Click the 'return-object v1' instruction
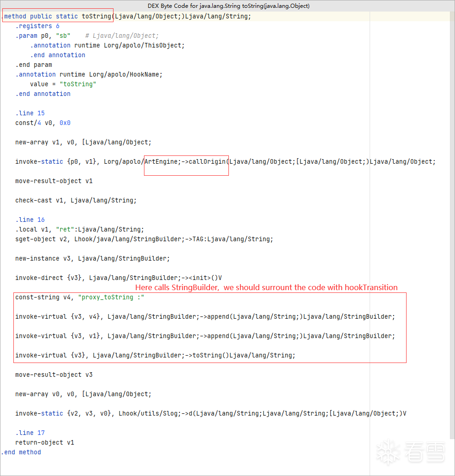455x476 pixels. click(x=45, y=443)
